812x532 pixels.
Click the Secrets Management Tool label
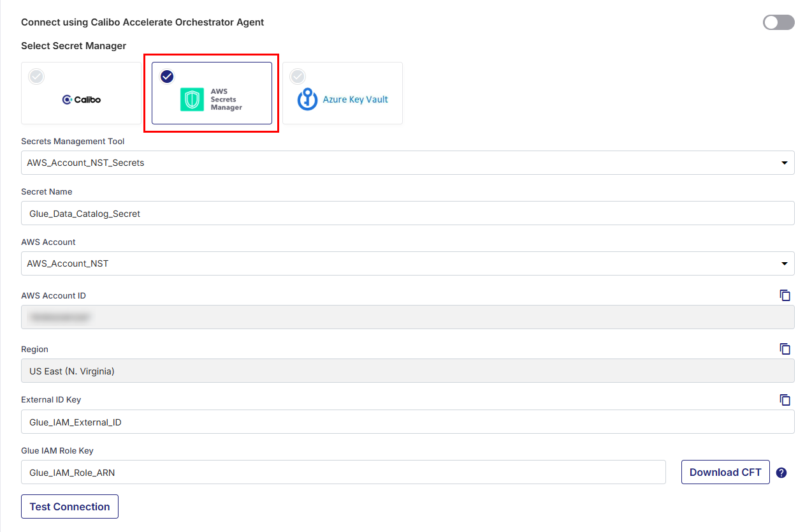(73, 142)
